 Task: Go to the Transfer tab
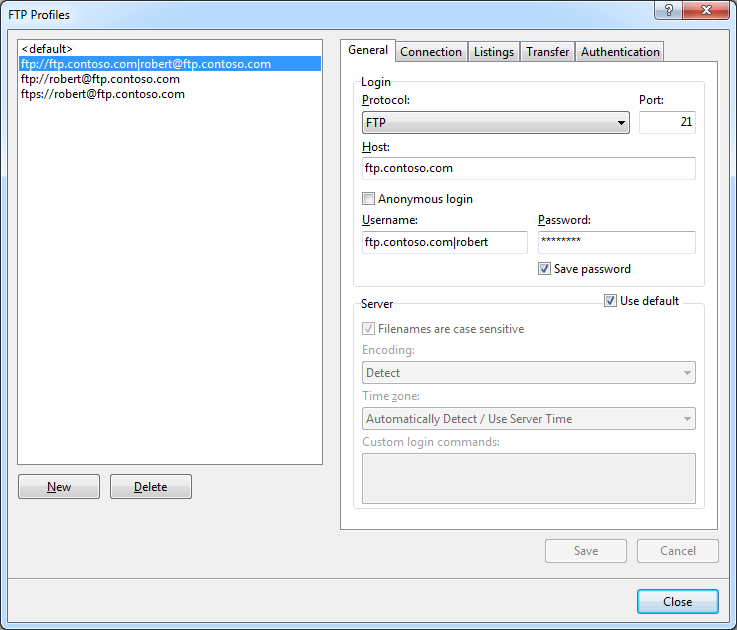pyautogui.click(x=547, y=52)
